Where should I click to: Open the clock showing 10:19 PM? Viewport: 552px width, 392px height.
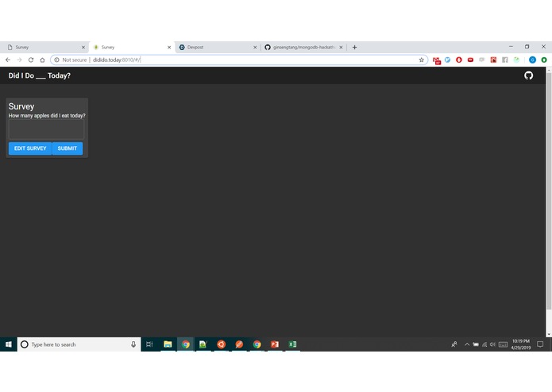(x=521, y=344)
